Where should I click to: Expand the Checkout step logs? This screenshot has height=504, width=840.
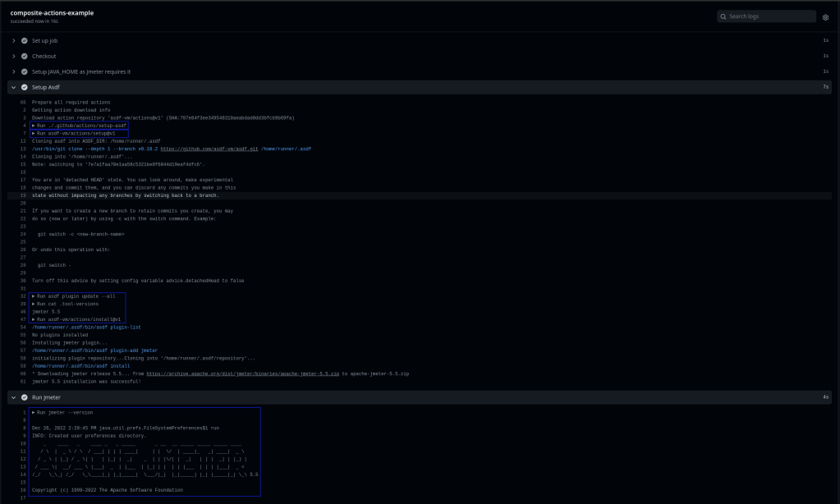tap(13, 55)
